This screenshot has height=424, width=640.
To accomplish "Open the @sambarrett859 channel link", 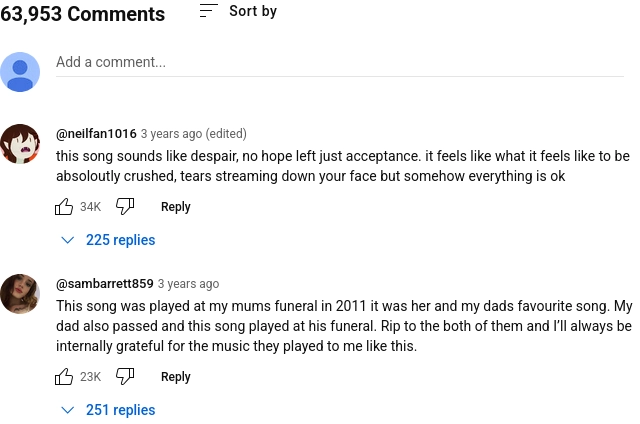I will (104, 283).
